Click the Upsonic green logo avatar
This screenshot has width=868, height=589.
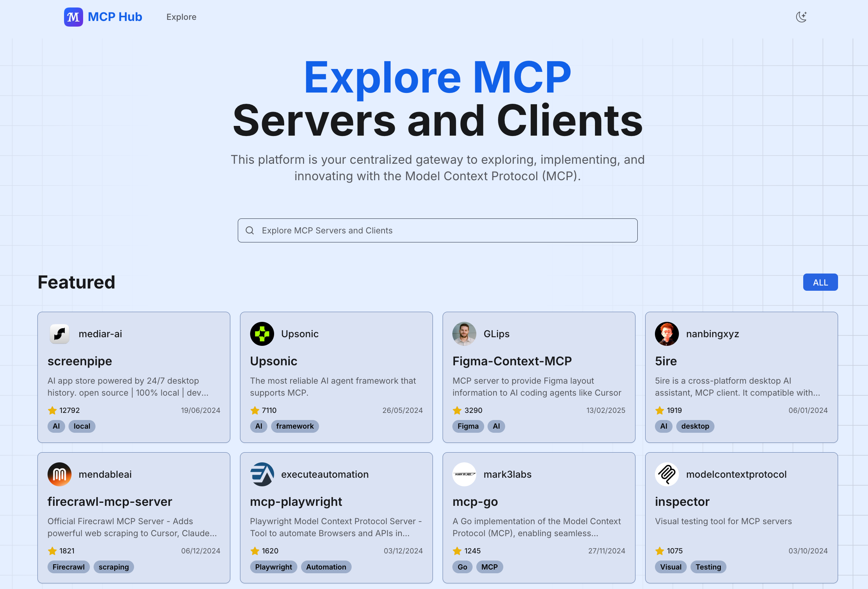coord(262,334)
